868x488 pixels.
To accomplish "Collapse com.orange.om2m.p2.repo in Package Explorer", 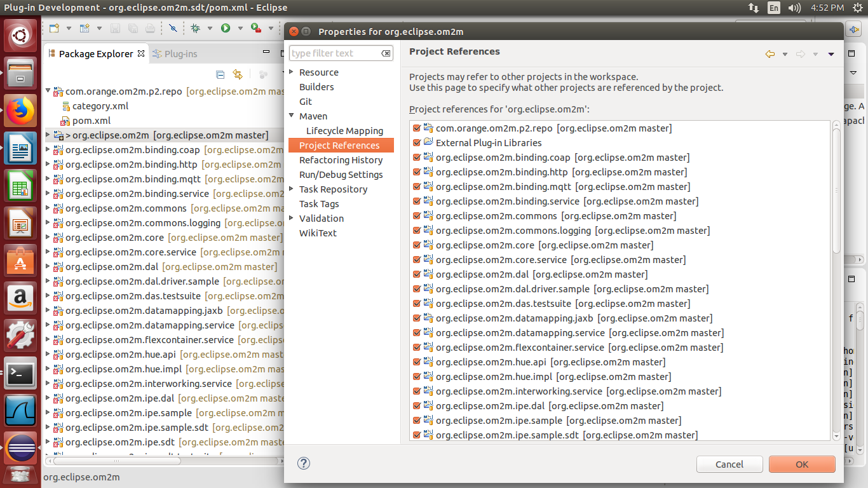I will click(x=48, y=91).
